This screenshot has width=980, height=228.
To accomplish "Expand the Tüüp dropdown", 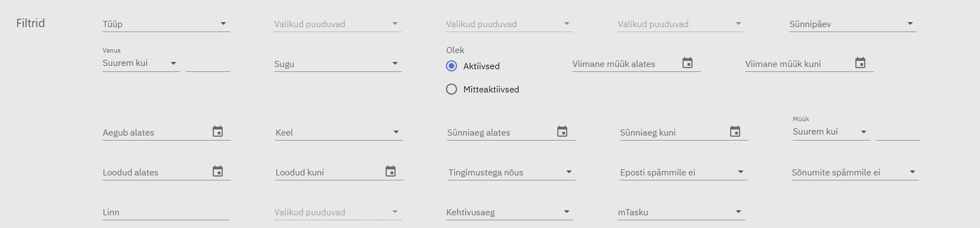I will 166,24.
